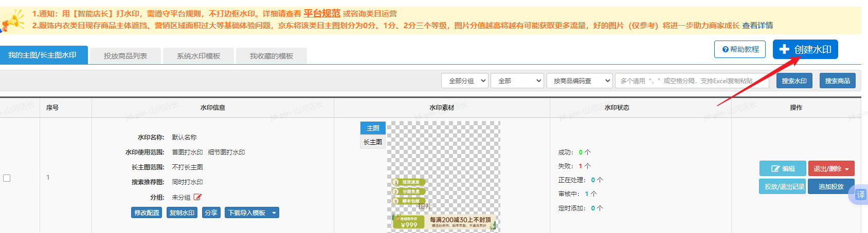Viewport: 868px width, 233px height.
Task: Expand the 全部分组 group dropdown
Action: point(464,81)
